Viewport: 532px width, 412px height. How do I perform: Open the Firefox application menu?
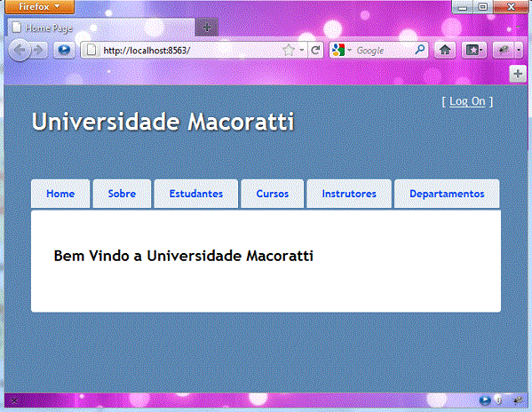39,6
